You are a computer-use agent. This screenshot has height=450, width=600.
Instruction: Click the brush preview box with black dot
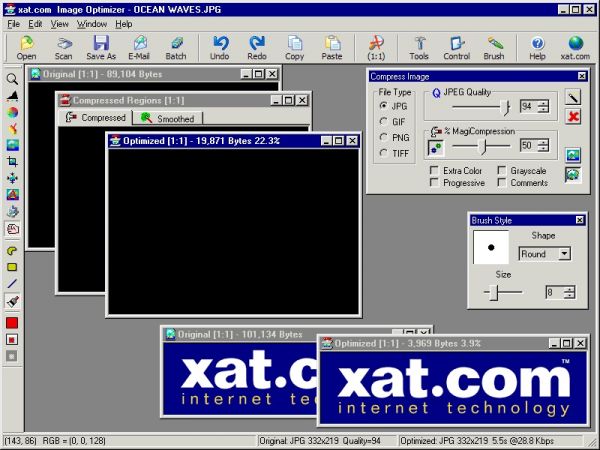pyautogui.click(x=491, y=247)
